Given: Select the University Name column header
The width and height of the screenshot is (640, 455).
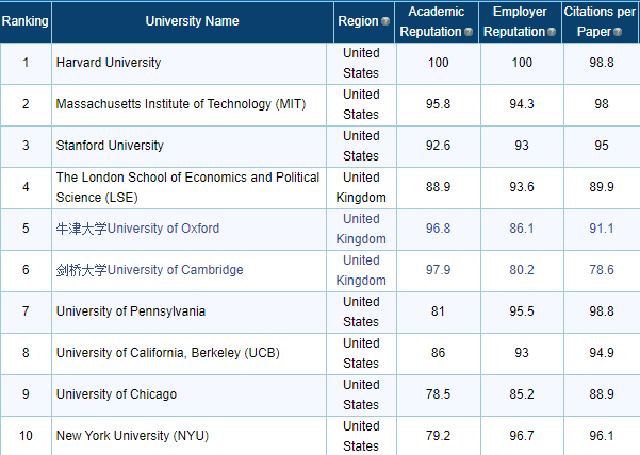Looking at the screenshot, I should pos(192,21).
